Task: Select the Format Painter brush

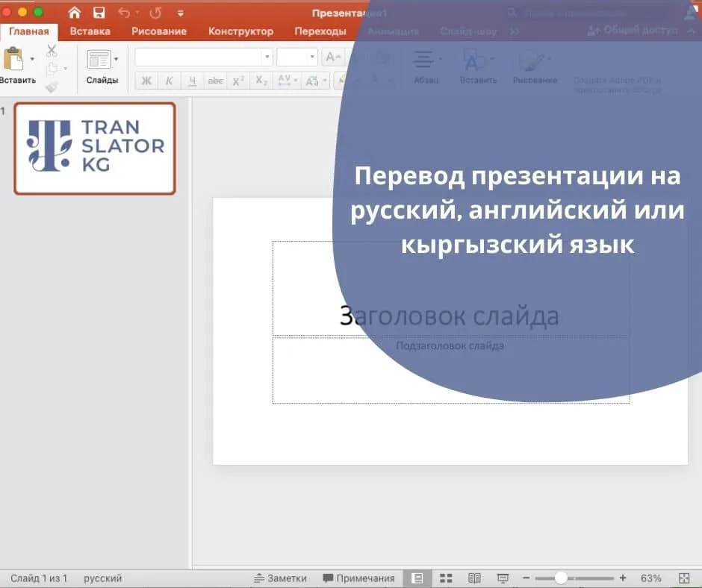Action: (x=52, y=87)
